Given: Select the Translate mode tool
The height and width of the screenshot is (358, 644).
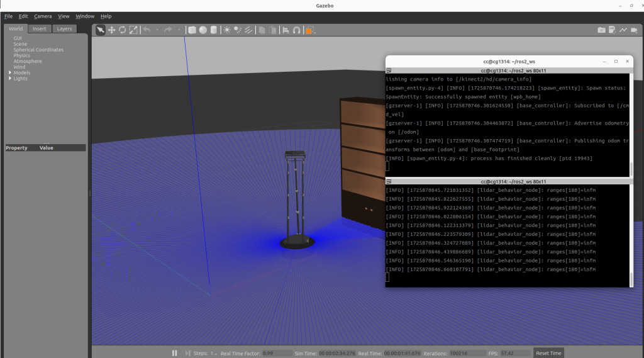Looking at the screenshot, I should point(111,30).
